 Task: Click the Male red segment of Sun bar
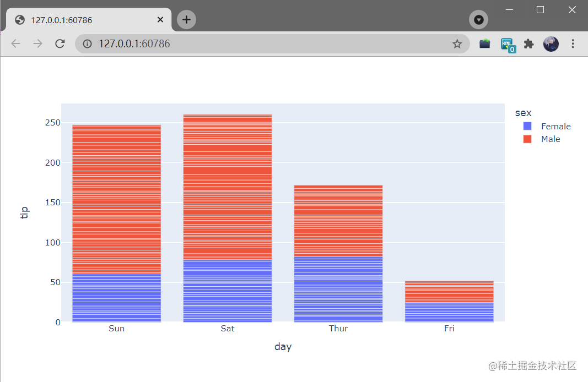[x=117, y=199]
